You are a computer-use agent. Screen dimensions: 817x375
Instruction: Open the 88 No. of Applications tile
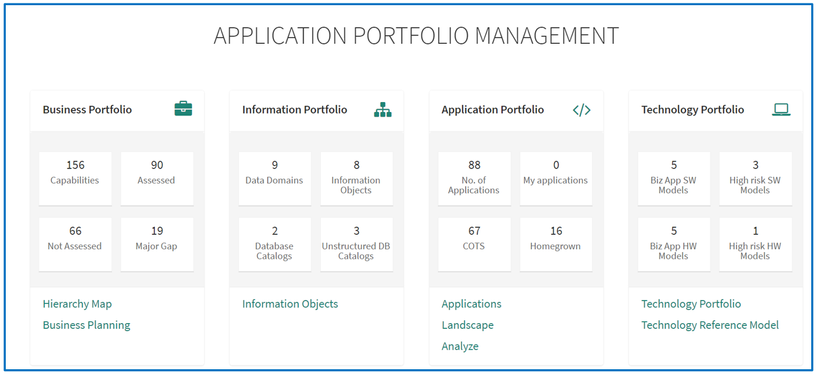tap(474, 179)
